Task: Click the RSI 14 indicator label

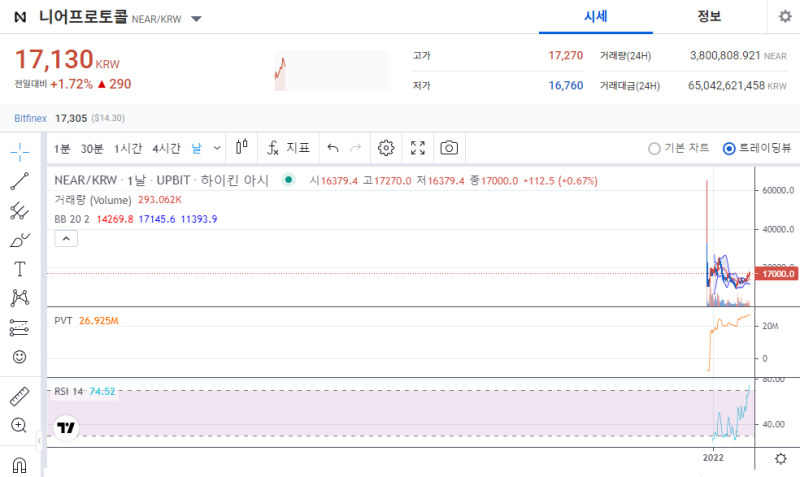Action: 69,392
